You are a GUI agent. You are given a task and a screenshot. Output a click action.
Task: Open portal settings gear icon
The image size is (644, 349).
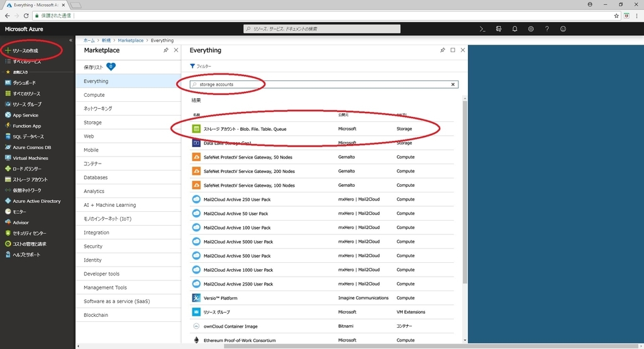(531, 29)
